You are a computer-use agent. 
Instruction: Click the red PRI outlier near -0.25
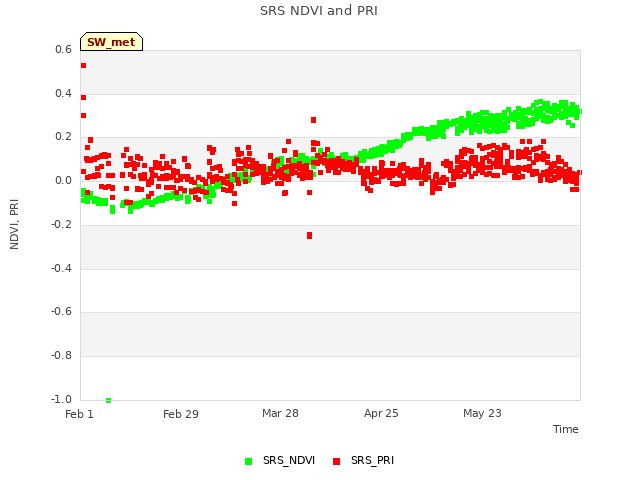(x=309, y=236)
